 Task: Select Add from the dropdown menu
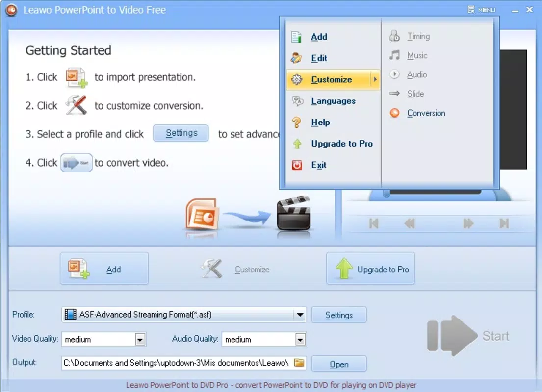pos(333,37)
